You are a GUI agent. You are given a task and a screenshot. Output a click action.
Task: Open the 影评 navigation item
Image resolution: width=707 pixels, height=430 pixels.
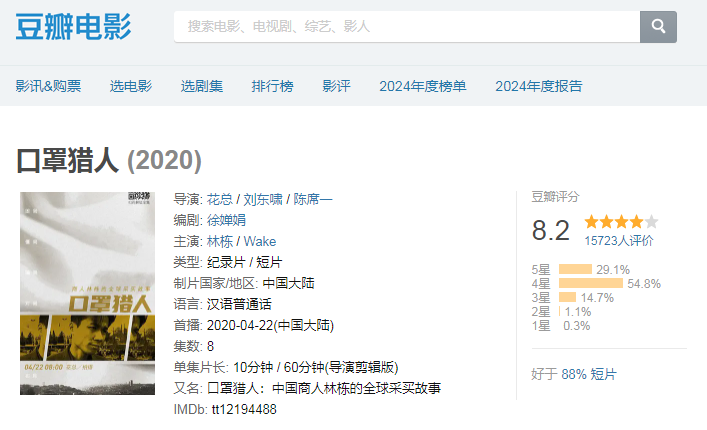[x=336, y=86]
